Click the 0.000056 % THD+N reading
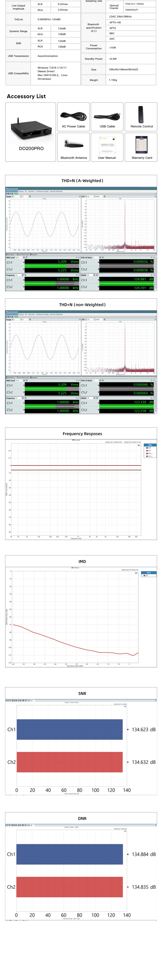The height and width of the screenshot is (980, 162). coord(143,262)
